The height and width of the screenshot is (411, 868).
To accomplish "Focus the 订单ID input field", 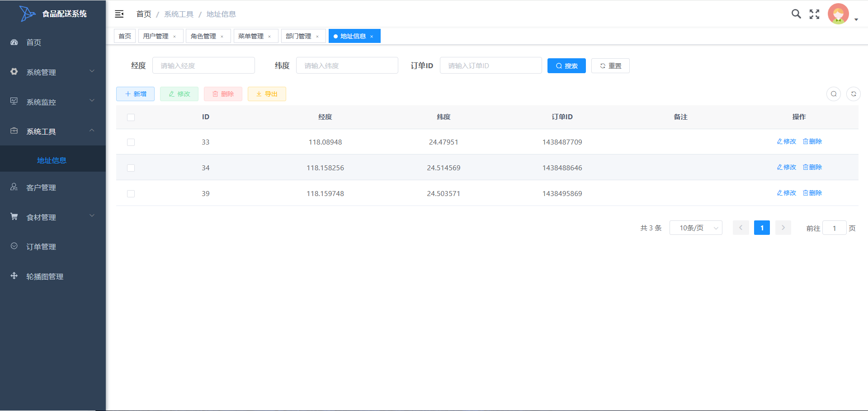I will coord(491,65).
